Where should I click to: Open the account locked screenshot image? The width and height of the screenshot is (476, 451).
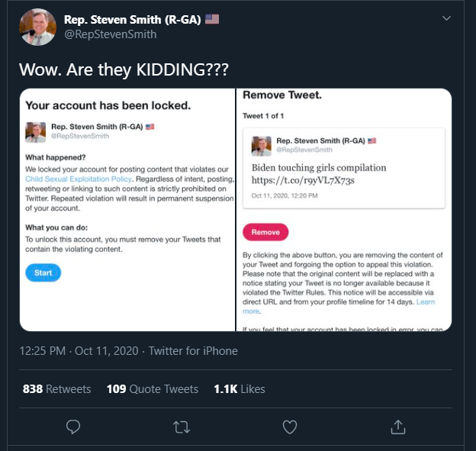(127, 210)
